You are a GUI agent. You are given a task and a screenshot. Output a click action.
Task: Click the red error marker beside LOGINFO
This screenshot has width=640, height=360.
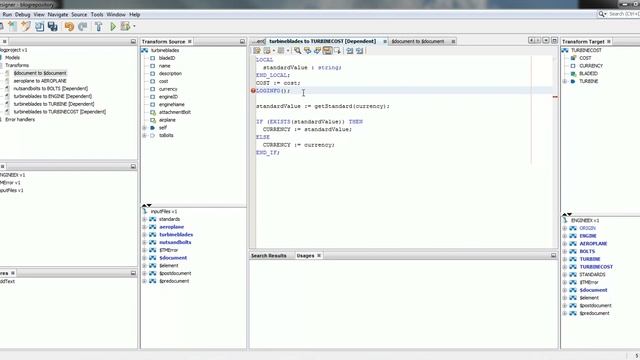(253, 91)
